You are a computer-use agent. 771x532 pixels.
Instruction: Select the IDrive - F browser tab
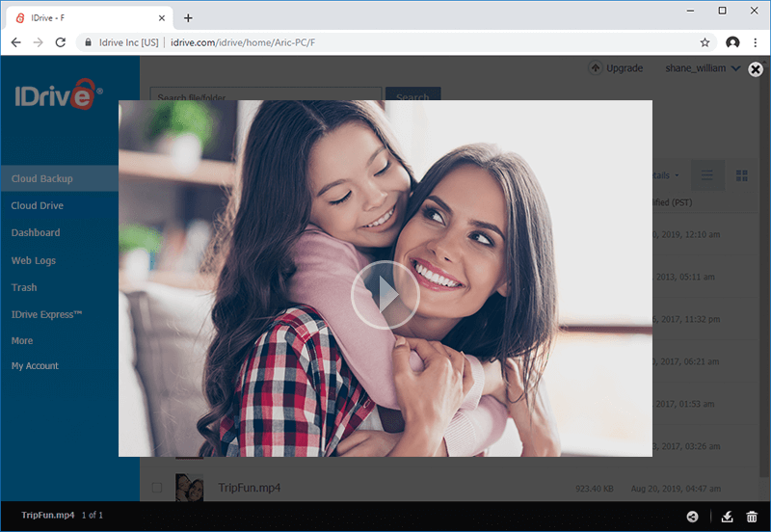pos(90,18)
